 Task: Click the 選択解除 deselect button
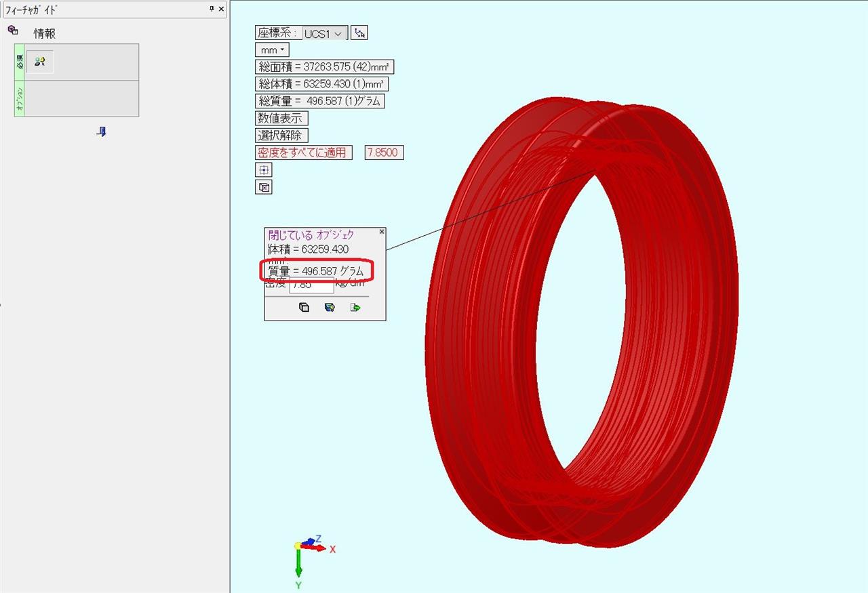(x=281, y=135)
